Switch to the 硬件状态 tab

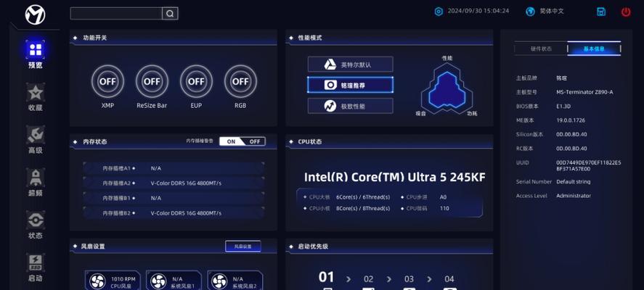(x=541, y=49)
